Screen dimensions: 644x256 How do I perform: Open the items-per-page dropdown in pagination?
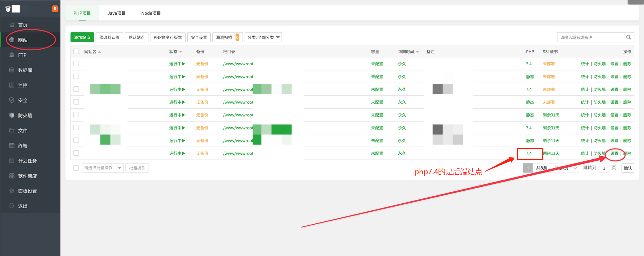point(565,168)
